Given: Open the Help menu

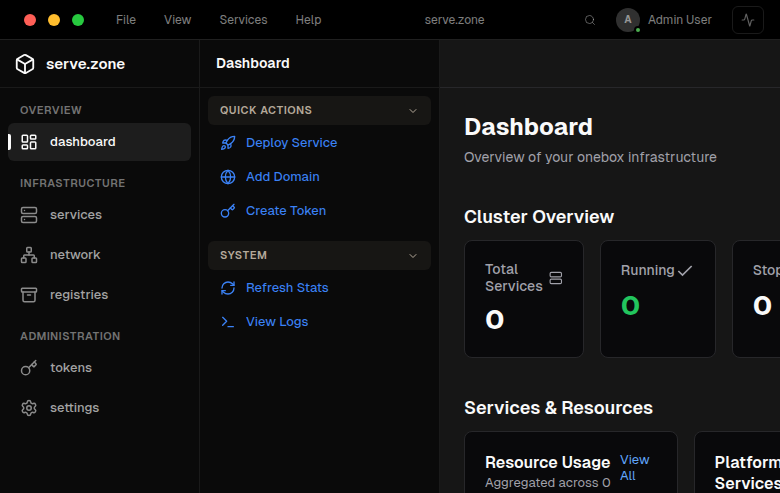Looking at the screenshot, I should click(308, 20).
